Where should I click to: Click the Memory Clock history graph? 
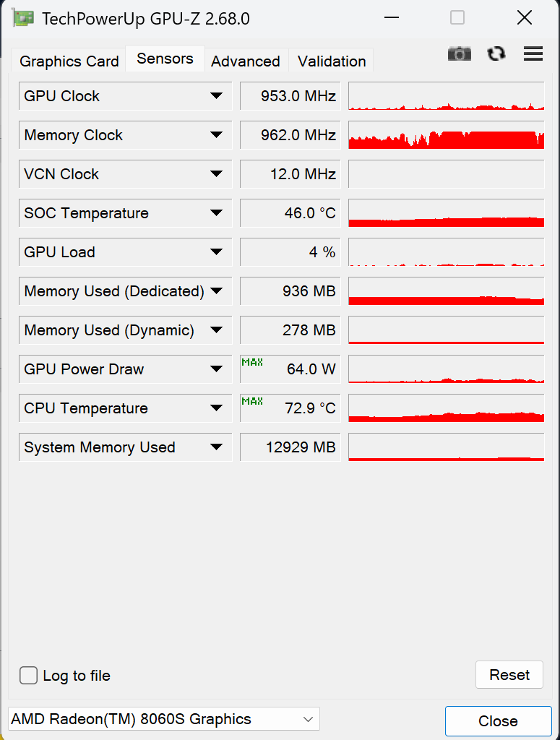click(446, 135)
